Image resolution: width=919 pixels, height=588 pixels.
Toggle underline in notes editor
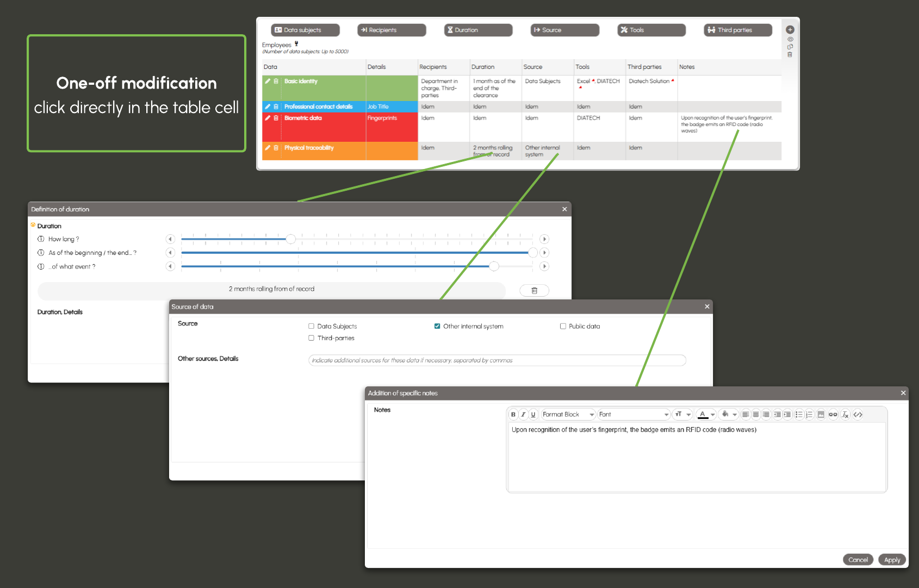point(533,415)
